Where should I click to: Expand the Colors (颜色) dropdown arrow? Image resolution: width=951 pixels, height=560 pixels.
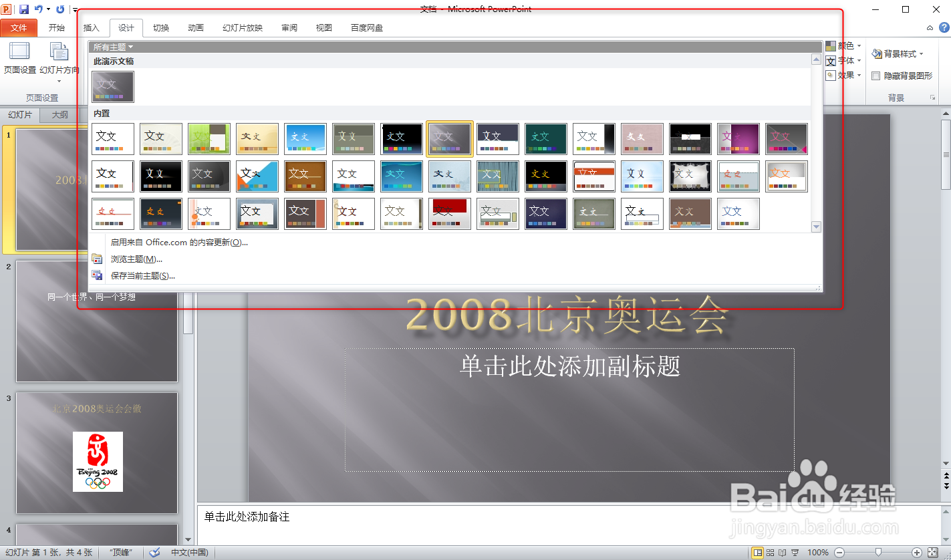coord(859,46)
